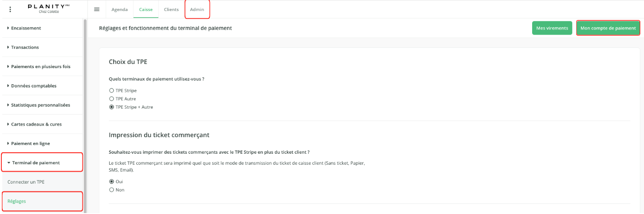The height and width of the screenshot is (214, 644).
Task: Open the Admin tab
Action: [197, 10]
